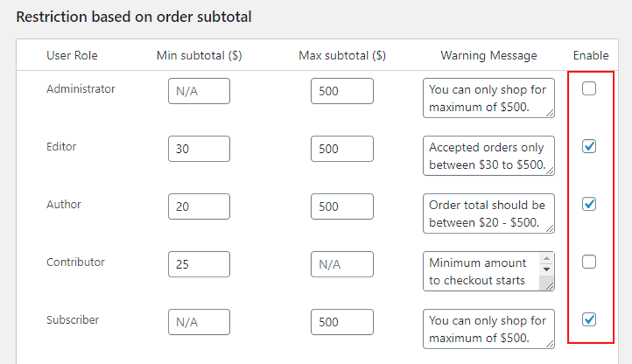Screen dimensions: 632x364
Task: Enable the Contributor restriction checkbox
Action: pyautogui.click(x=589, y=262)
